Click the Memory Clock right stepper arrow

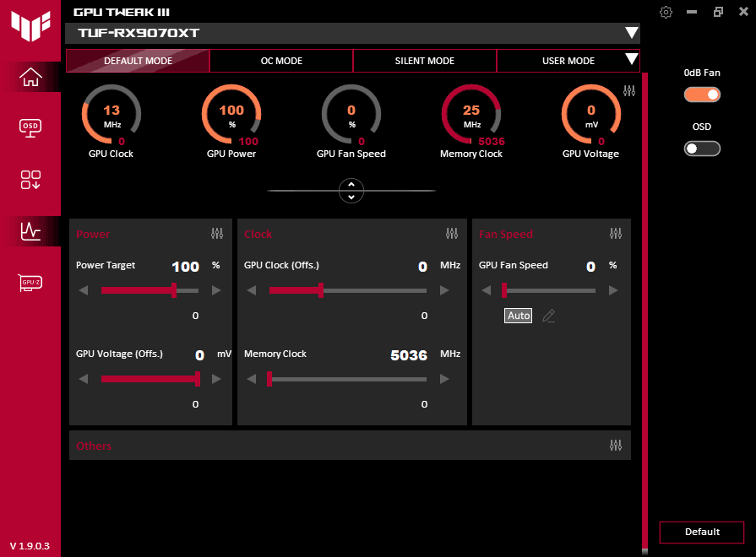click(444, 379)
